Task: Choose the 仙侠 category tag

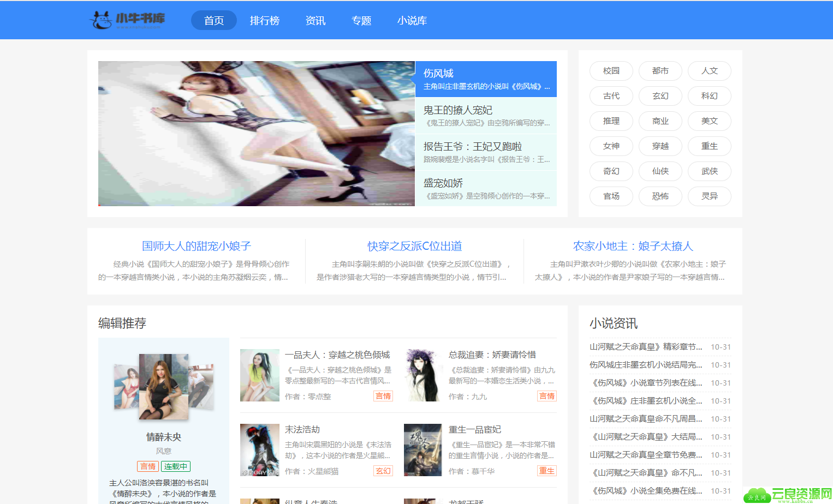Action: click(661, 171)
